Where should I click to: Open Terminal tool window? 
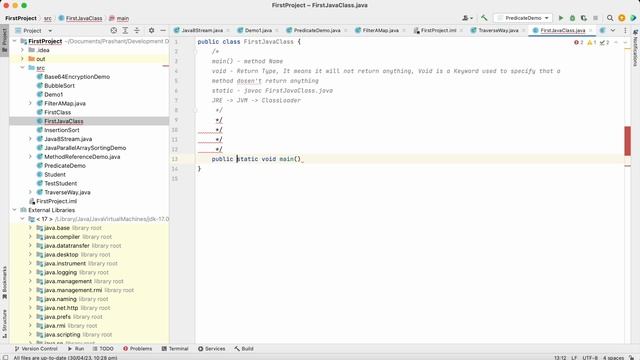click(175, 349)
